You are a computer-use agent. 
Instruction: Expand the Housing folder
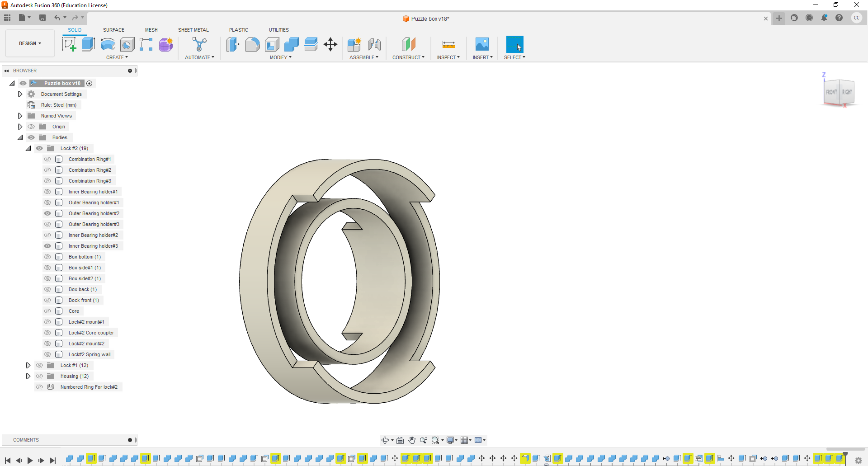pos(28,376)
